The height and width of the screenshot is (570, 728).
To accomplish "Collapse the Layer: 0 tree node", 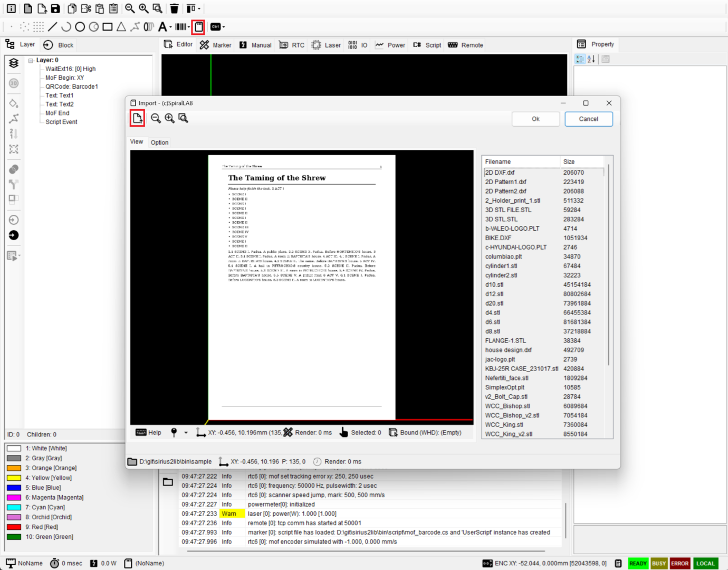I will click(x=31, y=60).
